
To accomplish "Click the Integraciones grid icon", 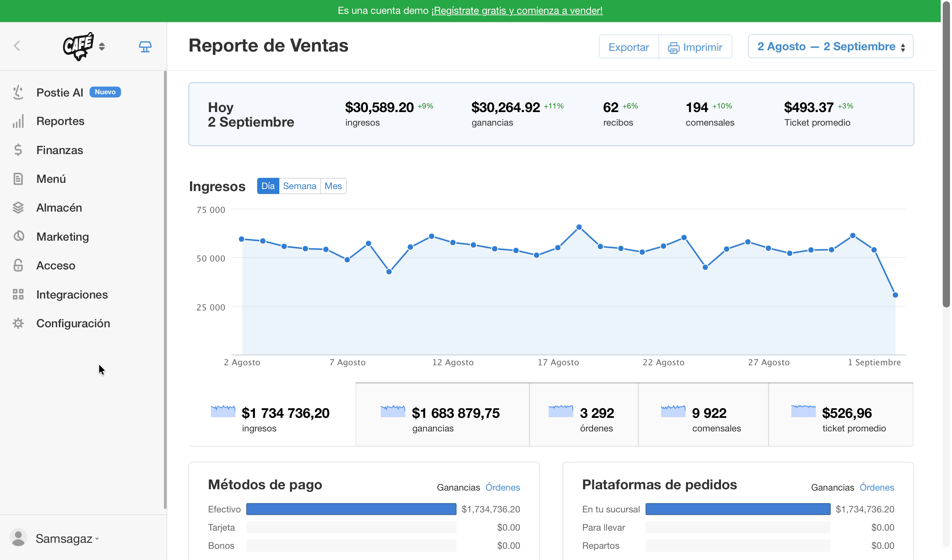I will pos(18,294).
